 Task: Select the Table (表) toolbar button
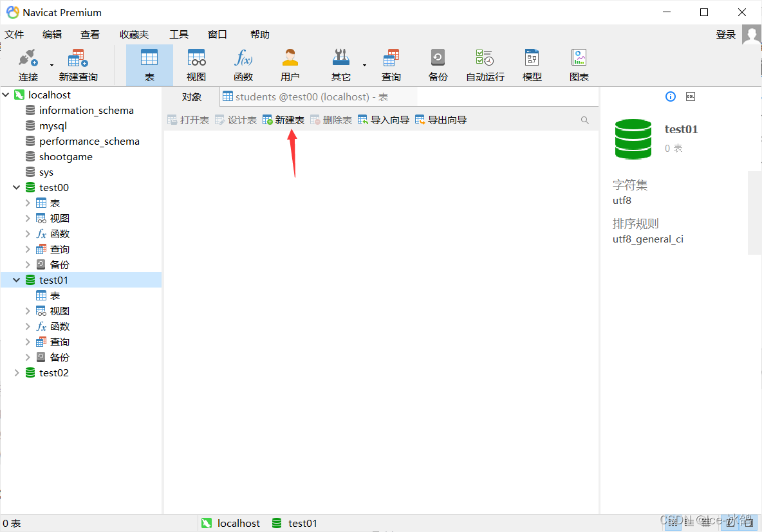pyautogui.click(x=149, y=64)
